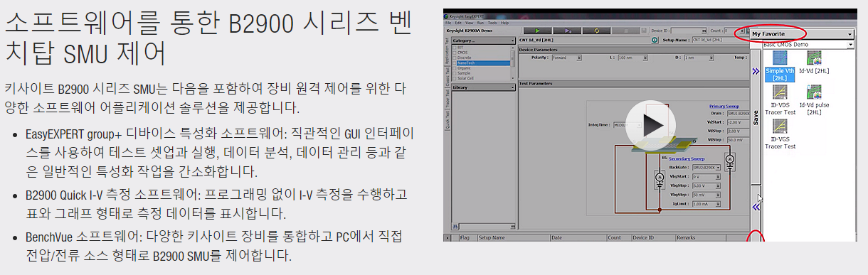Open the Edit menu
The image size is (868, 275).
[458, 23]
